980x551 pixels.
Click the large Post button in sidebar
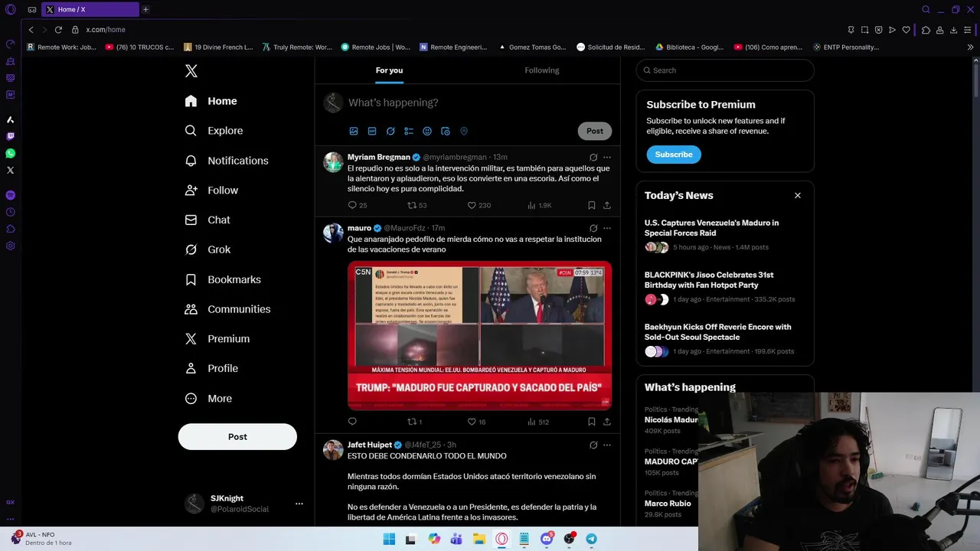point(237,437)
